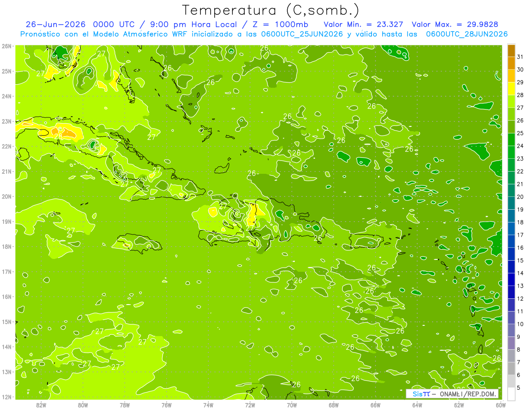This screenshot has height=411, width=532.
Task: Click the dark blue swatch between 13 and 14
Action: (511, 279)
